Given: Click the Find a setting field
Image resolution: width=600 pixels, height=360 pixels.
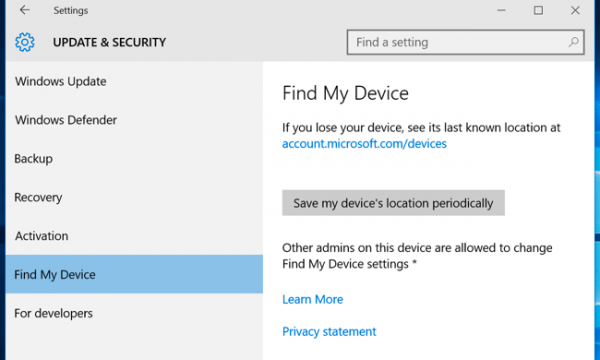Looking at the screenshot, I should point(465,42).
